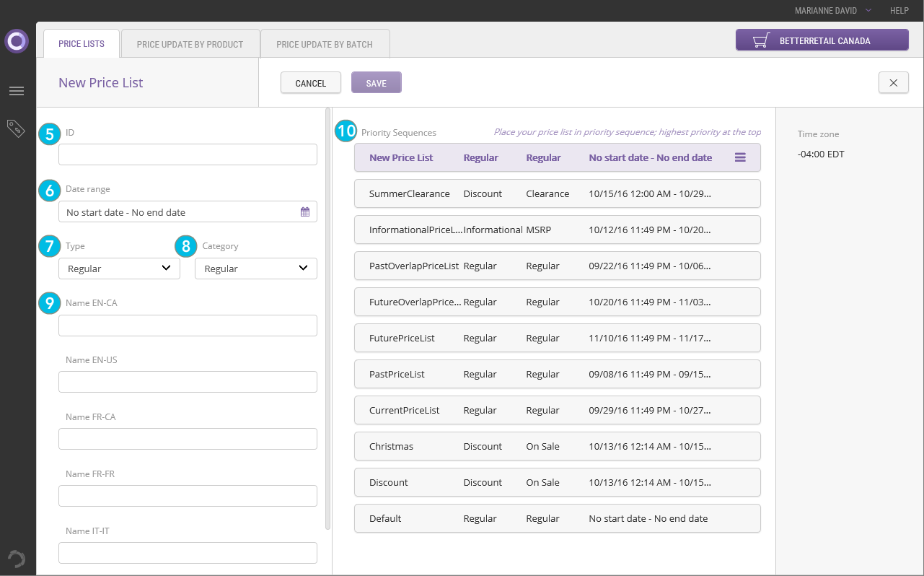
Task: Open the sidebar hamburger menu
Action: [16, 91]
